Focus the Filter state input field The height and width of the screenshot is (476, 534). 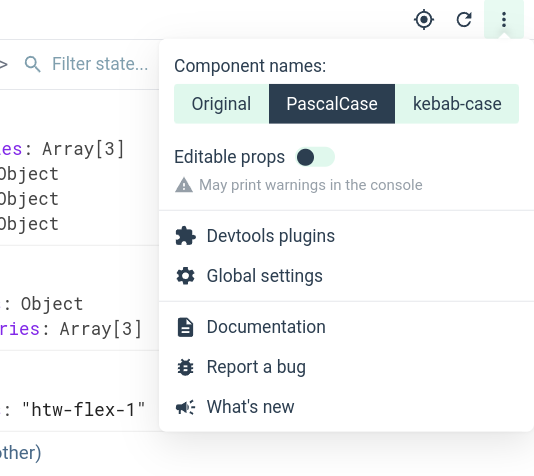[x=100, y=64]
